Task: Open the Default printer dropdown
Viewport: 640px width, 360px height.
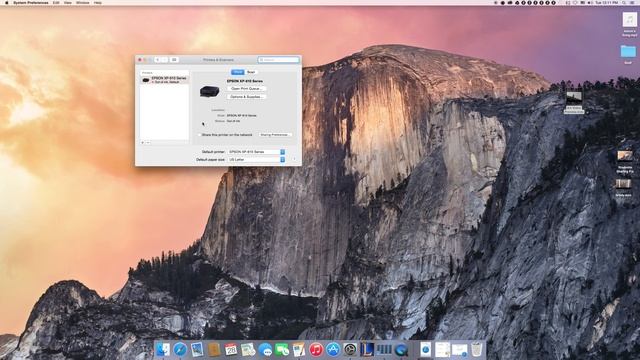Action: click(256, 152)
